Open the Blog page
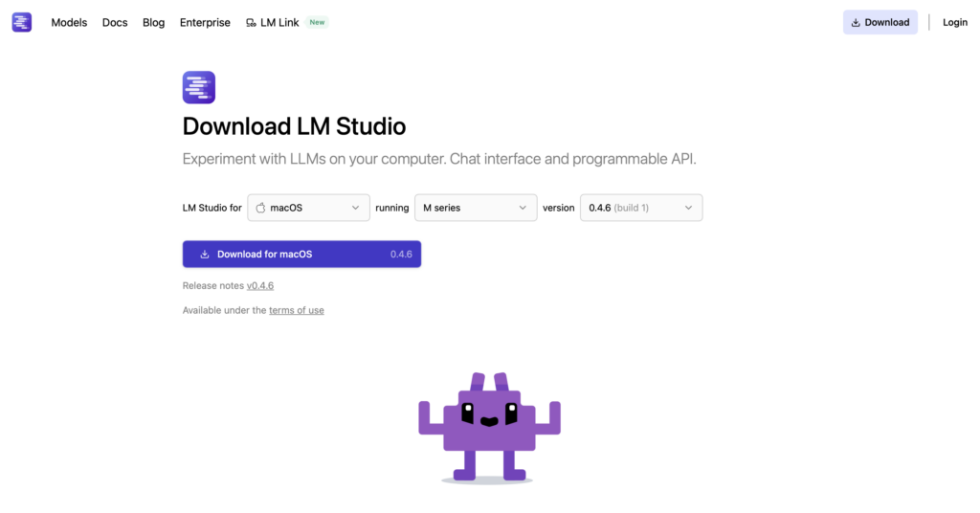This screenshot has width=980, height=513. click(153, 22)
